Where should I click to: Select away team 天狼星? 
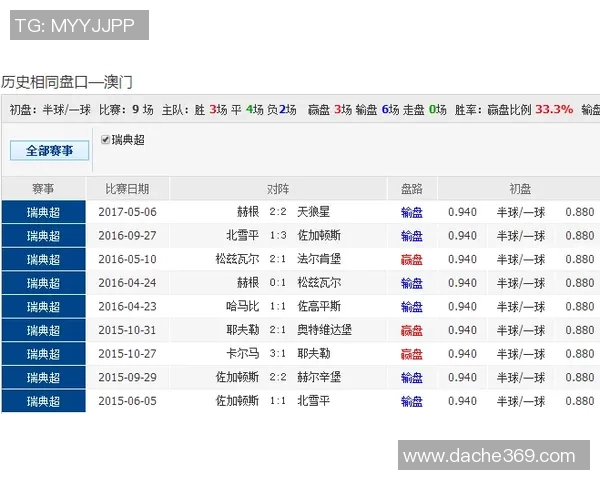pos(313,212)
